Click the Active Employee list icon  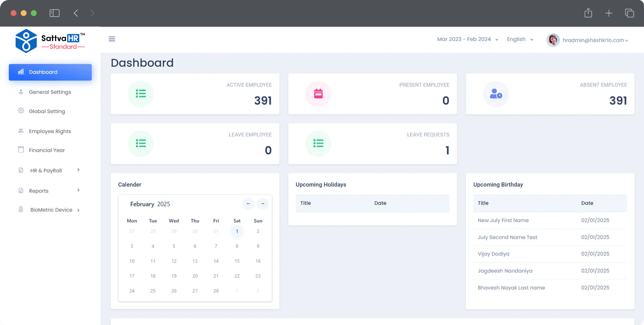pos(141,94)
